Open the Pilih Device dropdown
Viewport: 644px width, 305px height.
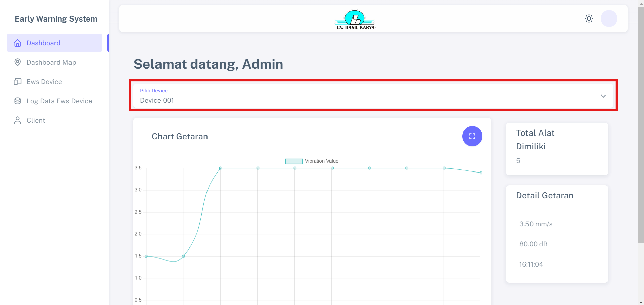tap(373, 96)
